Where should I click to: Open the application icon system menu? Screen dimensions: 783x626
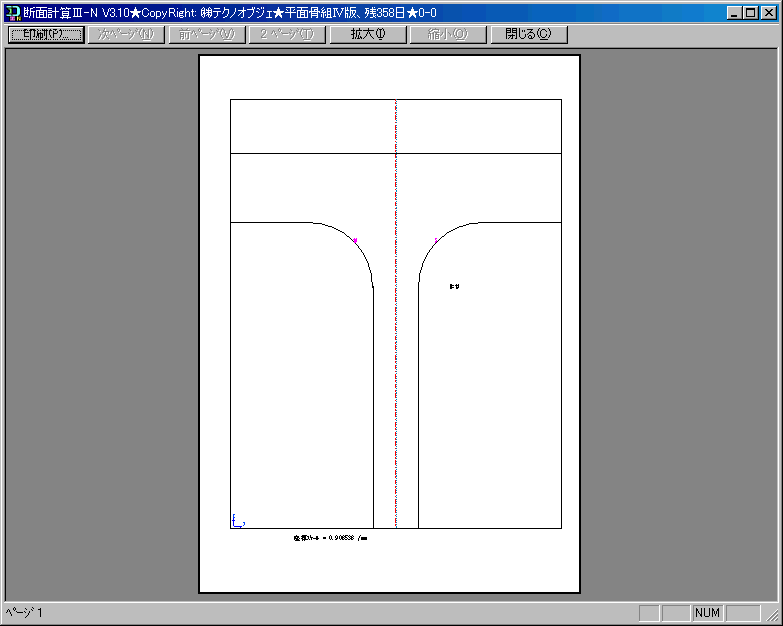12,12
